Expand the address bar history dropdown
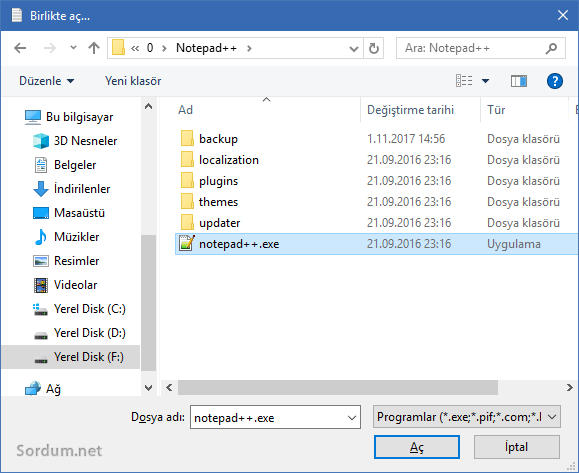This screenshot has width=579, height=473. point(354,48)
